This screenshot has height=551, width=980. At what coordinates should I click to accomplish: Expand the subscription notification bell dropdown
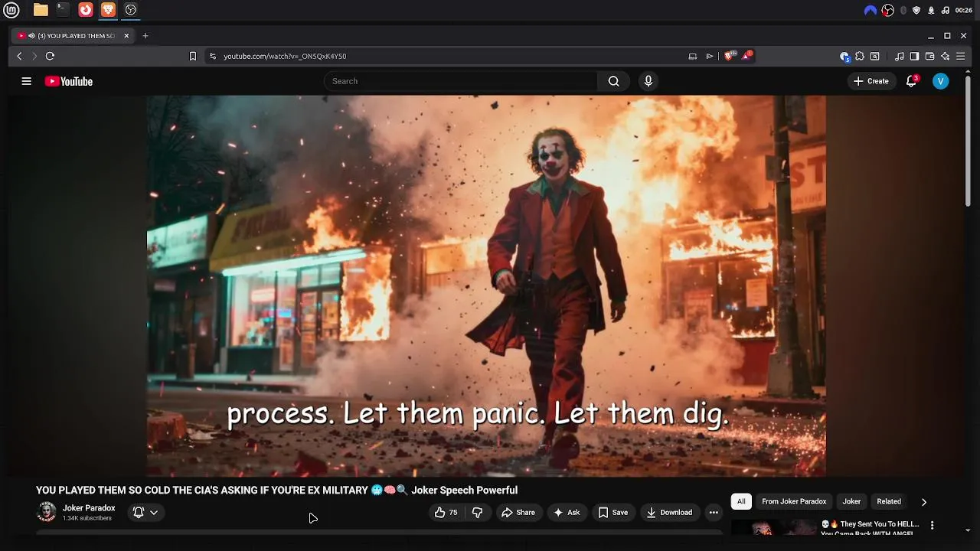pyautogui.click(x=145, y=513)
